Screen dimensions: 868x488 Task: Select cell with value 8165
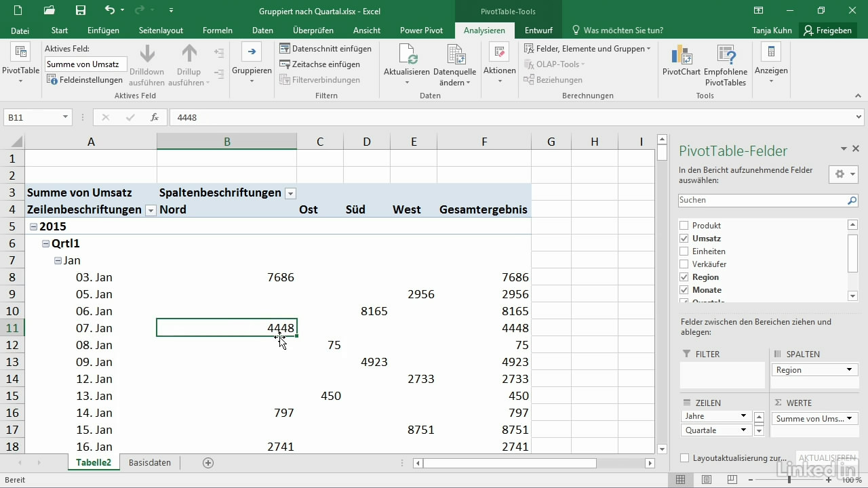[367, 311]
